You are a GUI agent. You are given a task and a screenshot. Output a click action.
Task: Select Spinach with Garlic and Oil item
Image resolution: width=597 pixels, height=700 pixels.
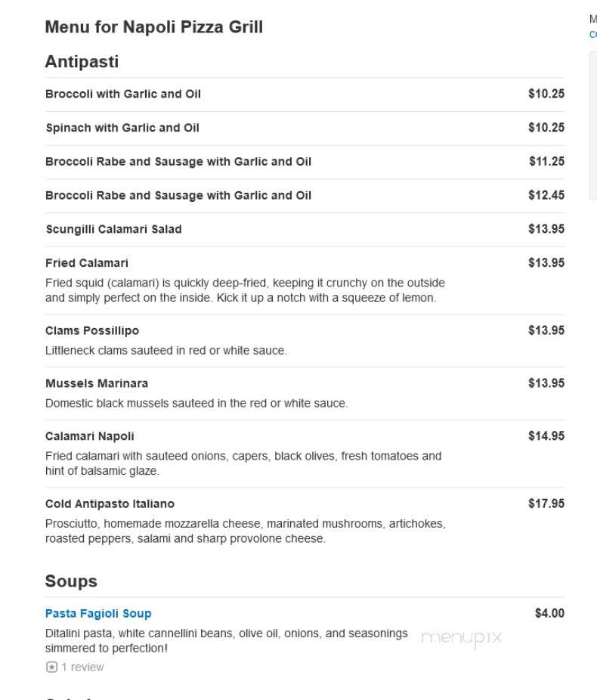point(122,128)
